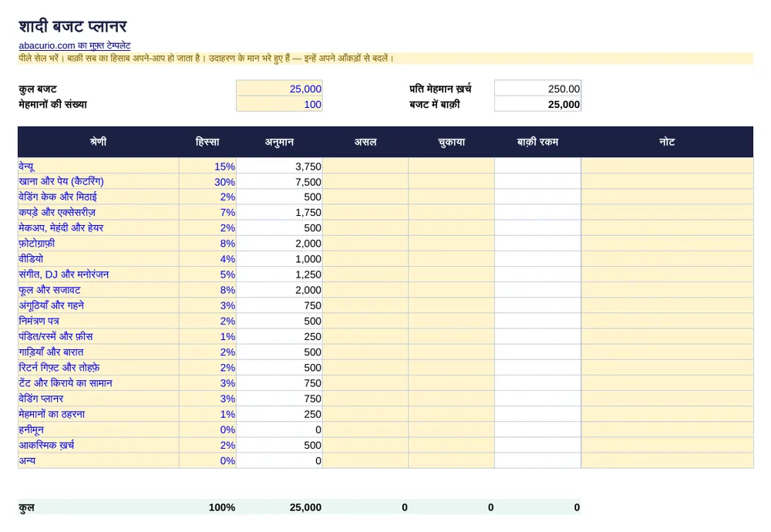Select the पंडित/रस्में और फ़ीस category cell
The image size is (771, 532).
[x=99, y=336]
